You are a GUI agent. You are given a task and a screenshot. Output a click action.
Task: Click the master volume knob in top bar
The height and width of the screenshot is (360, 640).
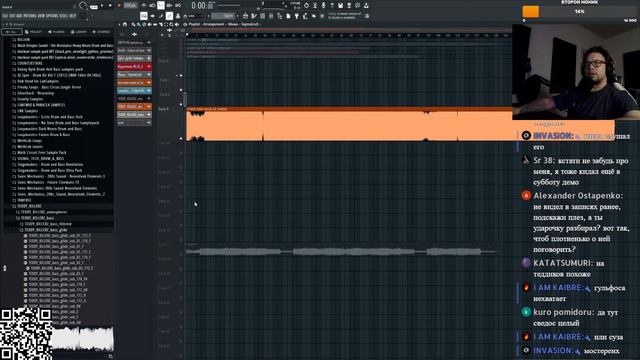point(82,5)
